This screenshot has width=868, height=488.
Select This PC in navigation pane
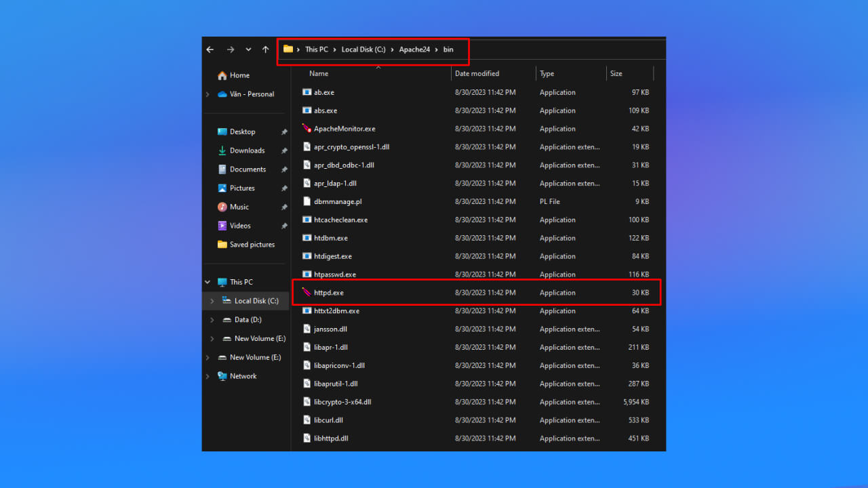pyautogui.click(x=241, y=282)
